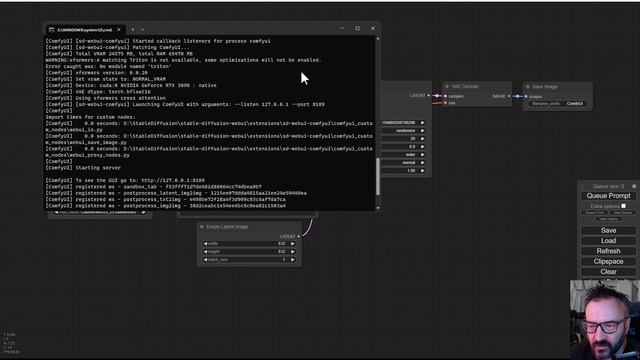Minimize the terminal window
Image resolution: width=640 pixels, height=360 pixels.
pos(342,29)
